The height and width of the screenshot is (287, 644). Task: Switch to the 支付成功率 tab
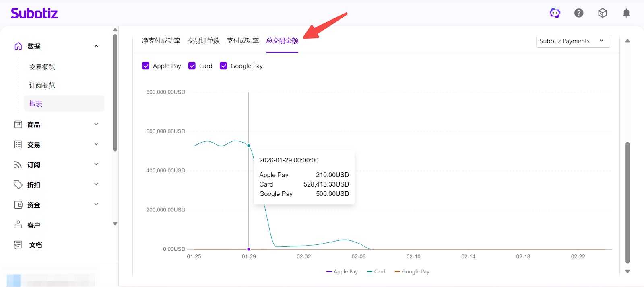[243, 41]
